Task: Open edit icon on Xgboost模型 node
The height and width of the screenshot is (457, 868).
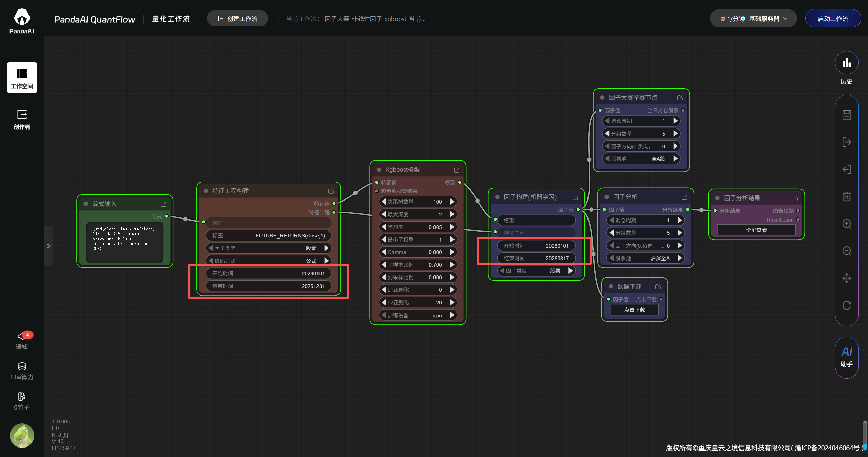Action: [x=457, y=170]
